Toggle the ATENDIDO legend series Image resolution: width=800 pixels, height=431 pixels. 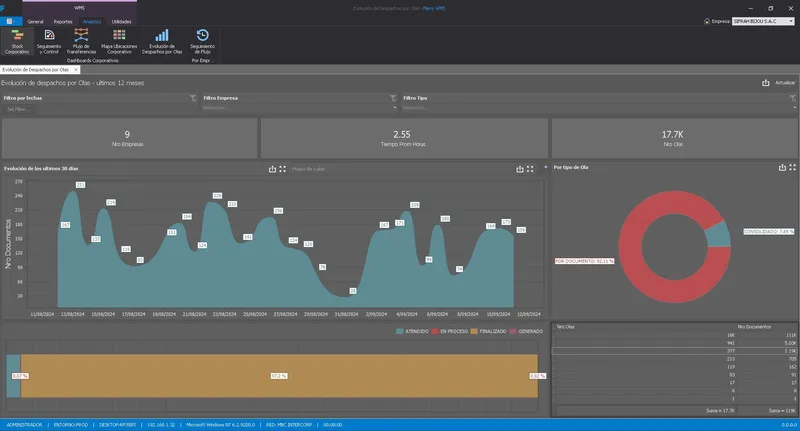pyautogui.click(x=412, y=332)
